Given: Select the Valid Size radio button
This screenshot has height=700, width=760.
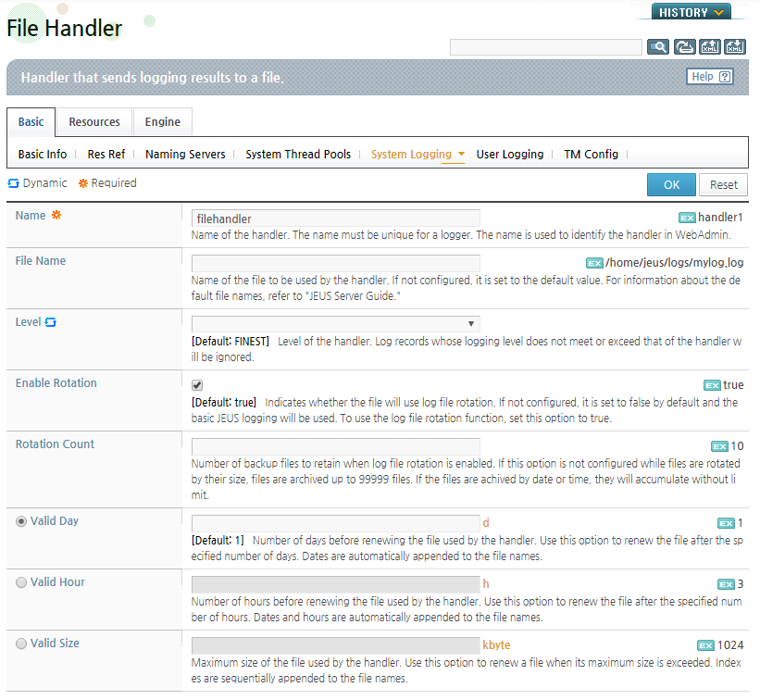Looking at the screenshot, I should [x=21, y=644].
